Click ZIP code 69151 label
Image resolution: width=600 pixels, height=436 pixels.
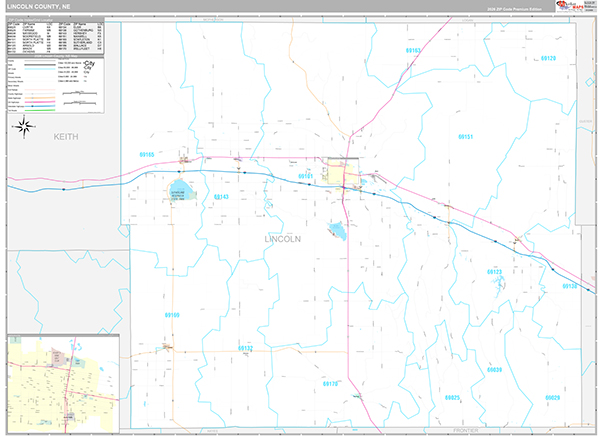click(x=467, y=135)
